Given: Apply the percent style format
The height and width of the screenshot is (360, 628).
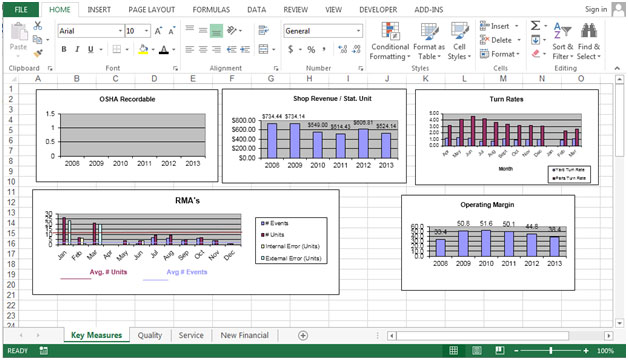Looking at the screenshot, I should click(311, 50).
